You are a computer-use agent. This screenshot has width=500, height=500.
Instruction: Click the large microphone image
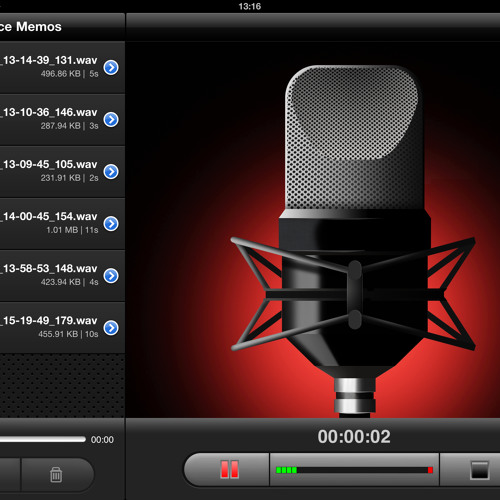click(353, 240)
